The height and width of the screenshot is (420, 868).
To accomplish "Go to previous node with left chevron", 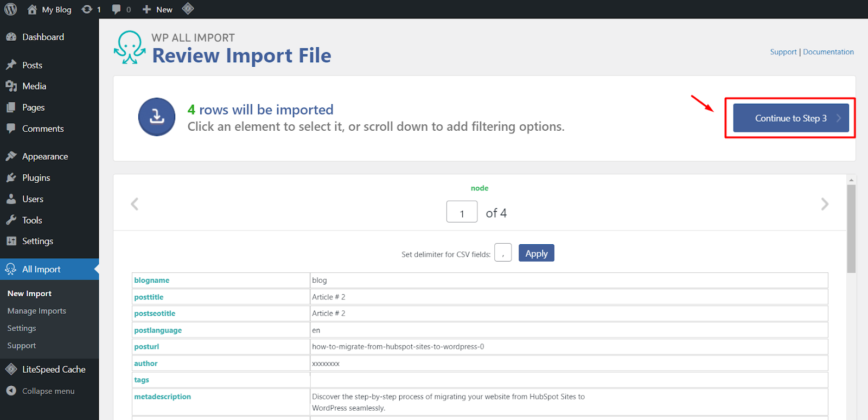I will tap(135, 204).
